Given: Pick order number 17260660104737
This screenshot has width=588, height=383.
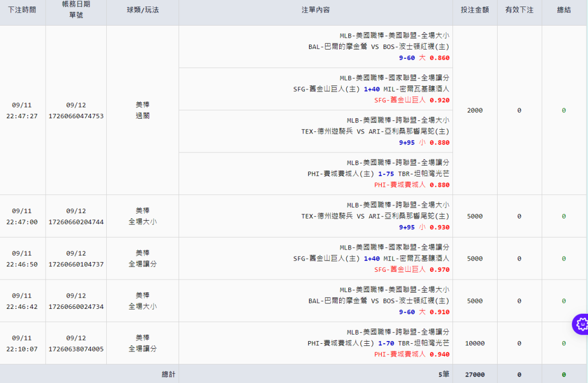Looking at the screenshot, I should tap(76, 264).
